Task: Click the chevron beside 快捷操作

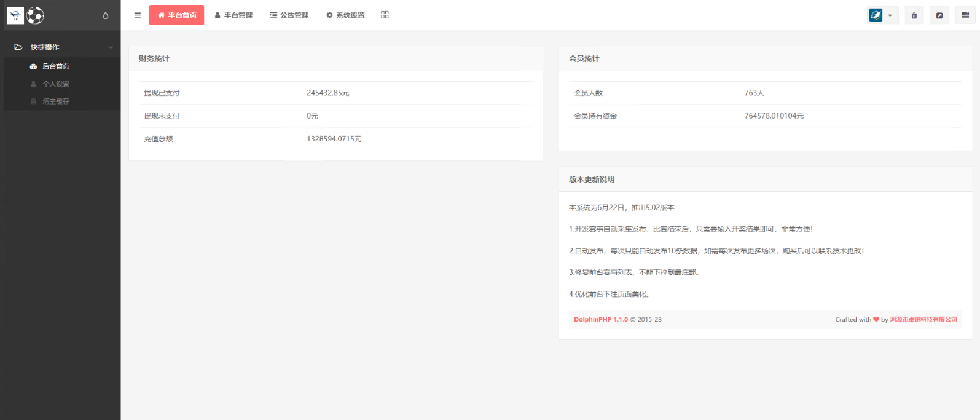Action: click(111, 47)
